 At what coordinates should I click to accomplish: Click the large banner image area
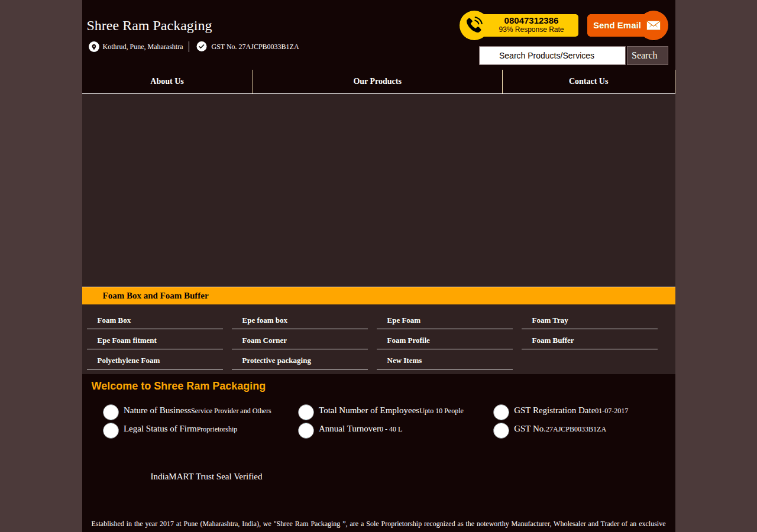tap(378, 190)
